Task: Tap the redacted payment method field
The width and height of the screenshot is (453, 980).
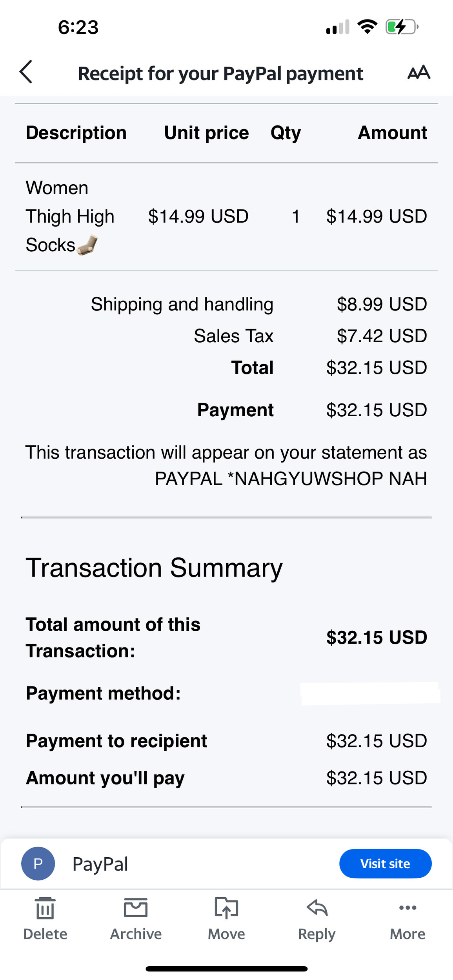Action: [370, 693]
